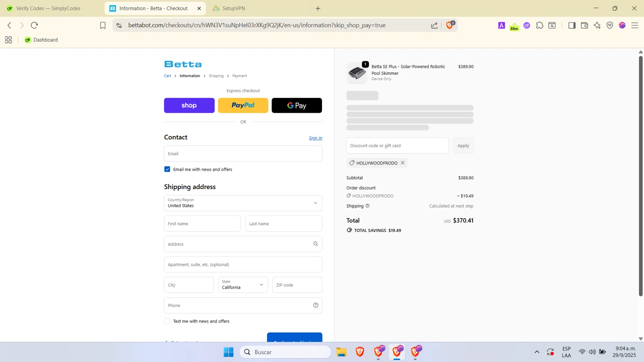
Task: Close the Betta Checkout tab
Action: pos(199,8)
